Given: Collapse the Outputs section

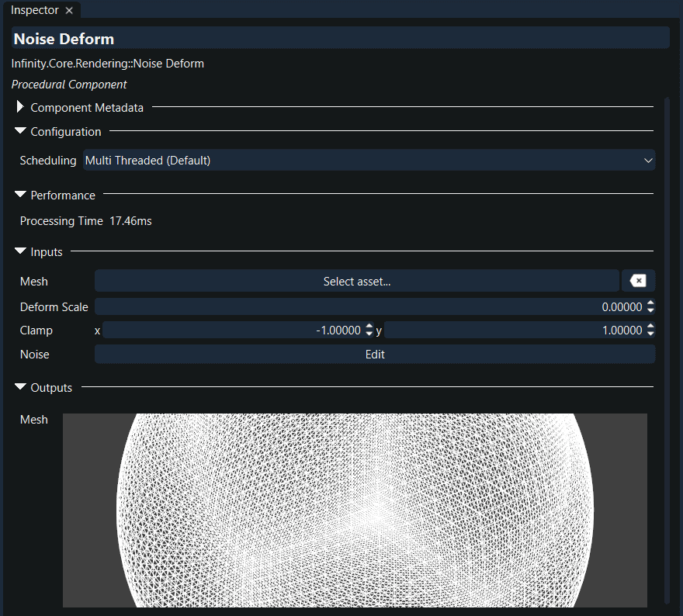Looking at the screenshot, I should [x=19, y=387].
